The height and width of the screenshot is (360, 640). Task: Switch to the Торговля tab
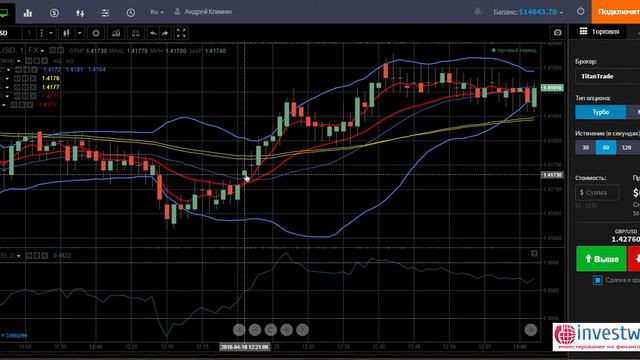[x=599, y=31]
